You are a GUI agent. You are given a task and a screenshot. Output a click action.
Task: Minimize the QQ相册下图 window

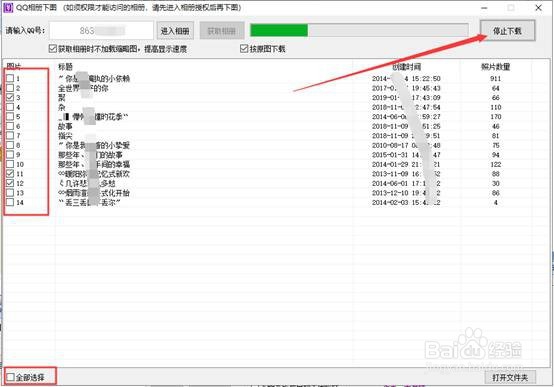coord(484,8)
